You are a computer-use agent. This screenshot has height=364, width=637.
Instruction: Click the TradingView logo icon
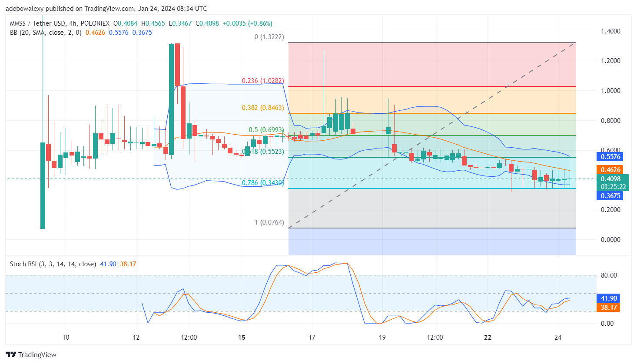coord(11,354)
